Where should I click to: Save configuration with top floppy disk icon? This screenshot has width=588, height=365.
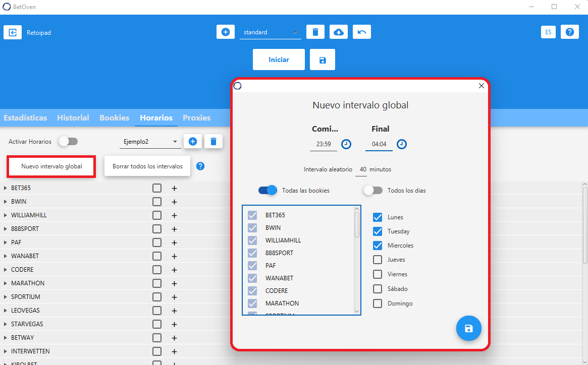[323, 59]
